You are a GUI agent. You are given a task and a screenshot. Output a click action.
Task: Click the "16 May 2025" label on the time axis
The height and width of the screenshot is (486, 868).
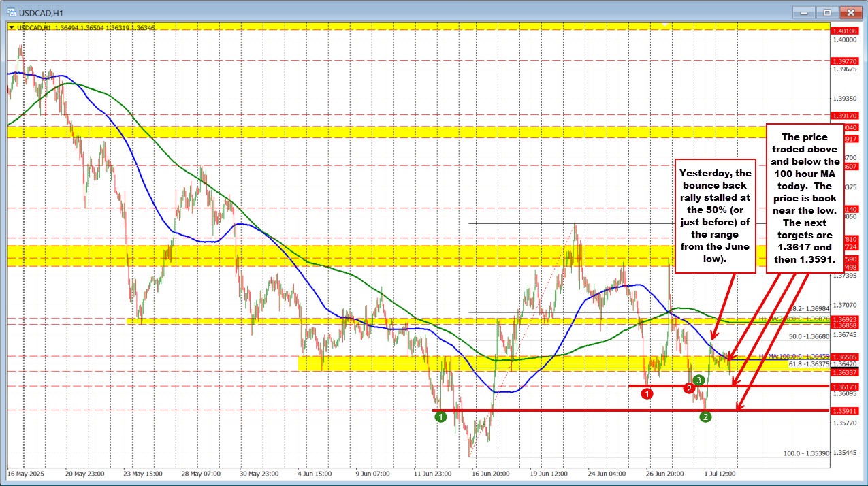[27, 473]
